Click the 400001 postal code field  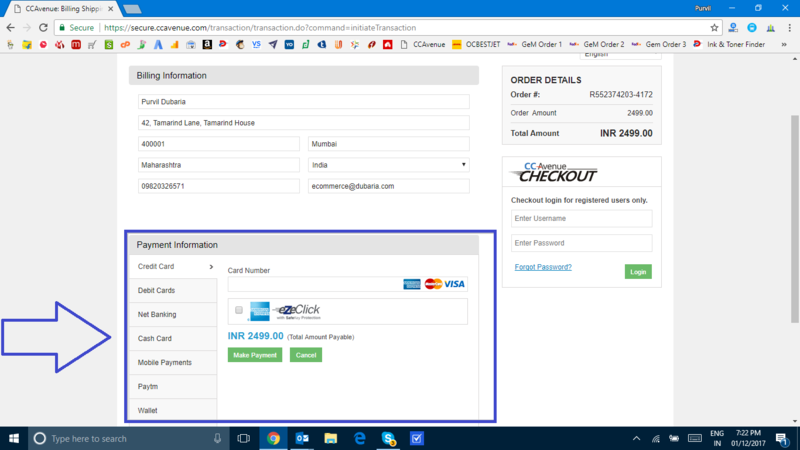218,144
